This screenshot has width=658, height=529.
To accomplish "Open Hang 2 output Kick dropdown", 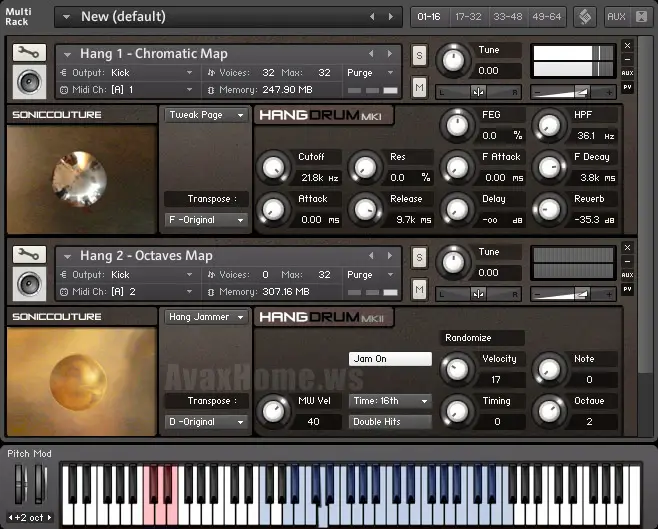I will tap(189, 274).
